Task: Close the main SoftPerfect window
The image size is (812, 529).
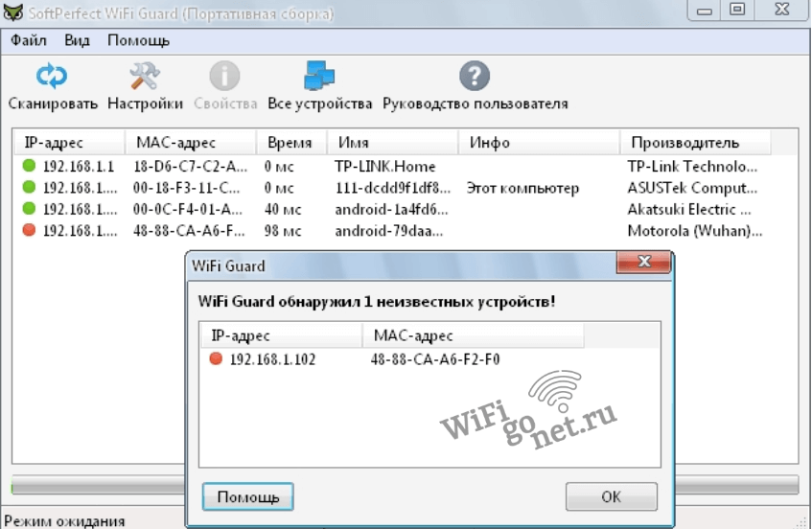Action: (782, 11)
